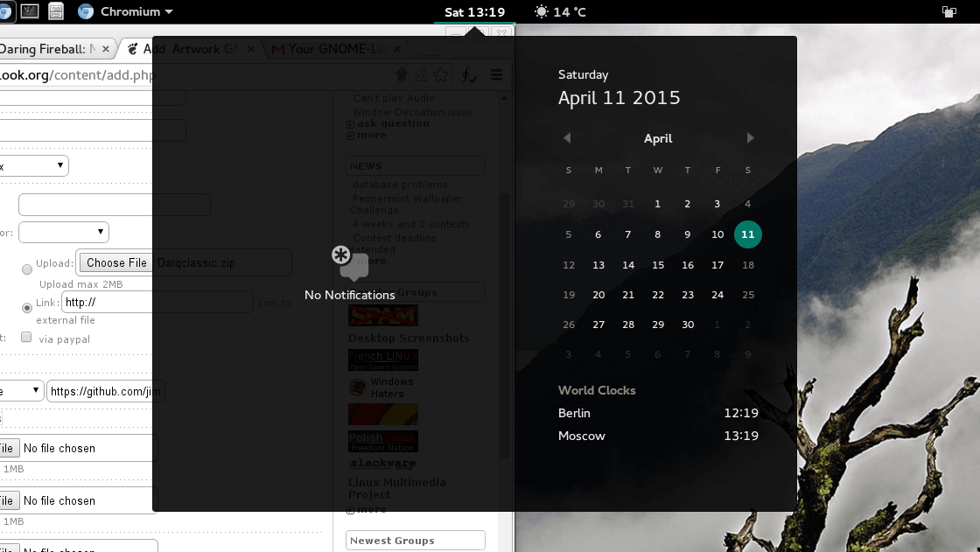Select the Upload radio button
Viewport: 980px width, 552px height.
27,269
